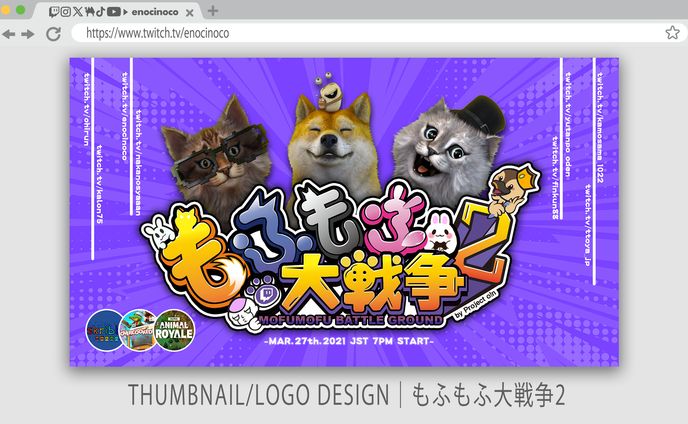
Task: Click the by Project oln credit
Action: tap(475, 304)
